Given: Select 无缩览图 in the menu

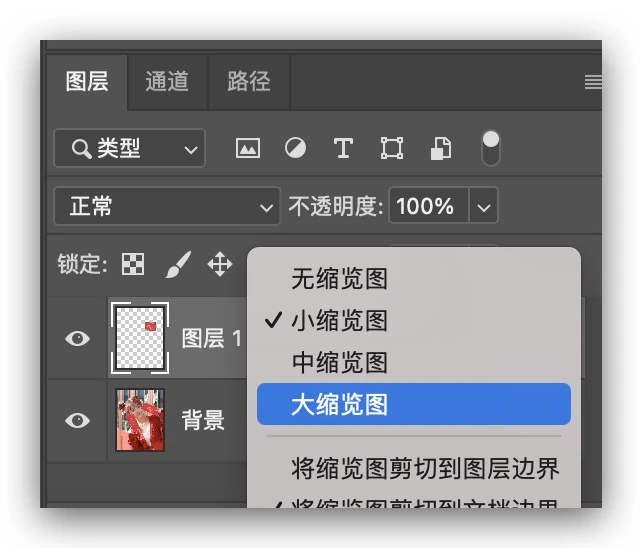Looking at the screenshot, I should click(x=339, y=278).
